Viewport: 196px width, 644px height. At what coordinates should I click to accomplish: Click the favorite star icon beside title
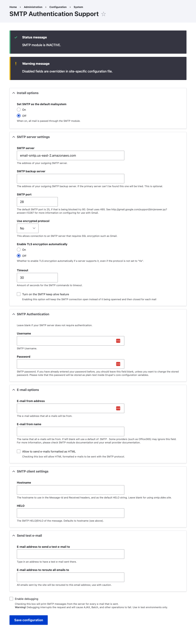pyautogui.click(x=104, y=14)
